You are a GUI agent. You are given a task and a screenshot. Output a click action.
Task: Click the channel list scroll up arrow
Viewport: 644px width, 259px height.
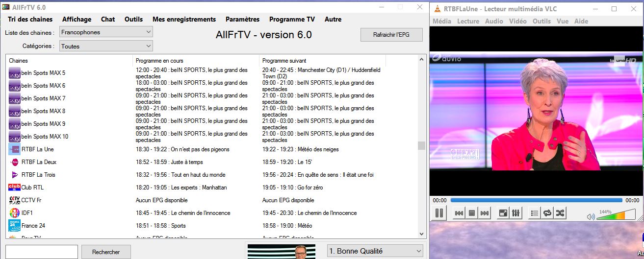click(421, 59)
